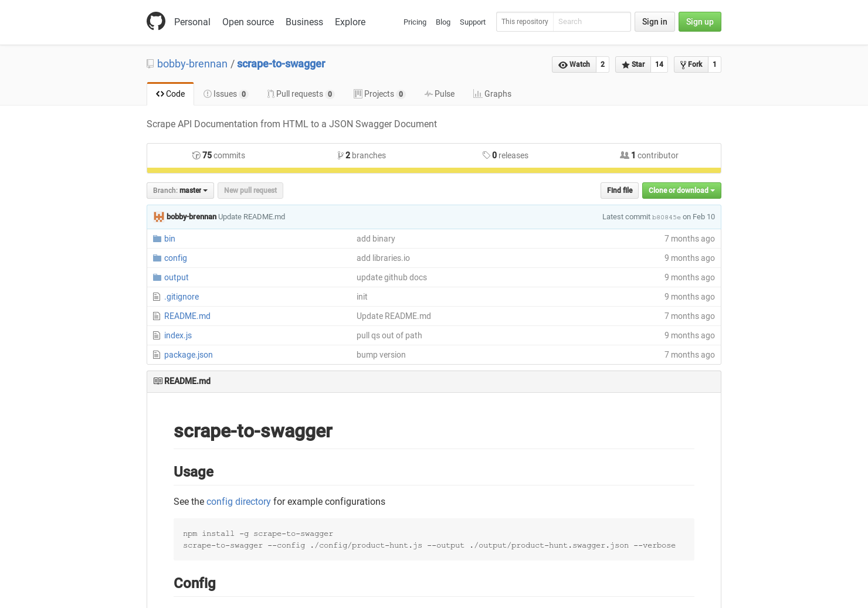Expand the Clone or download menu

coord(681,191)
